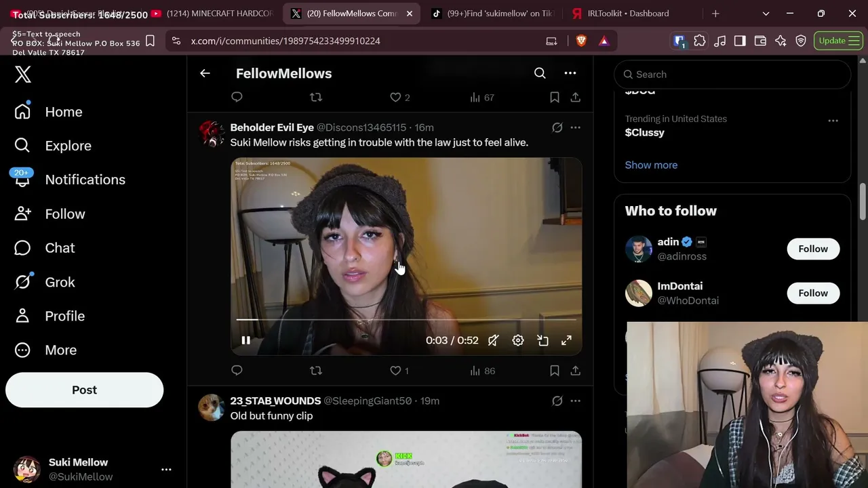This screenshot has width=868, height=488.
Task: Open the tab search dropdown arrow
Action: coord(766,14)
